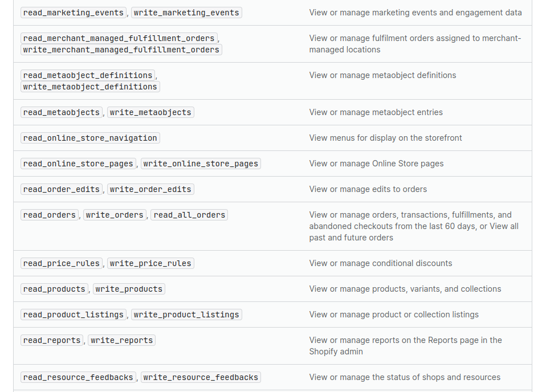Select the write_order_edits scope badge
The height and width of the screenshot is (392, 546).
(150, 189)
